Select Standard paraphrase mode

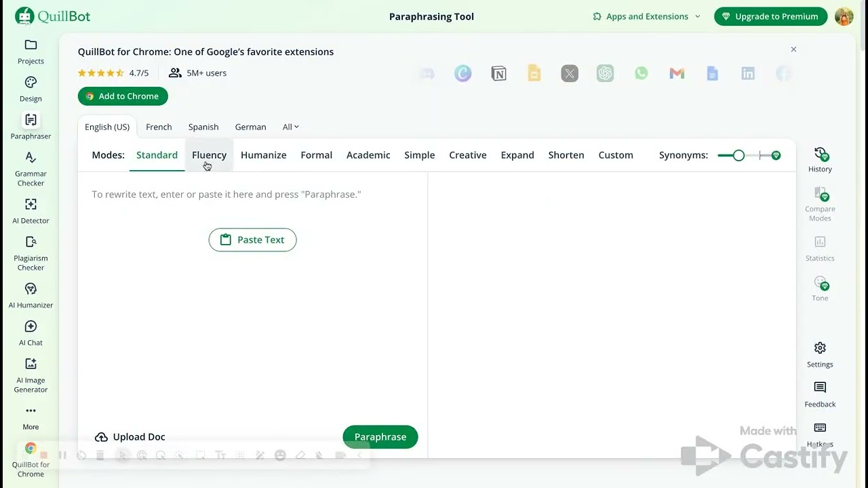pos(157,155)
